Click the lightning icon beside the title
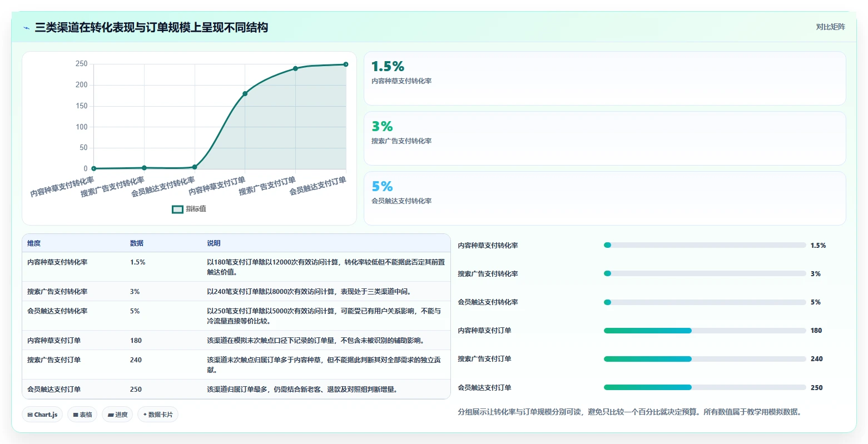The image size is (868, 444). (26, 28)
